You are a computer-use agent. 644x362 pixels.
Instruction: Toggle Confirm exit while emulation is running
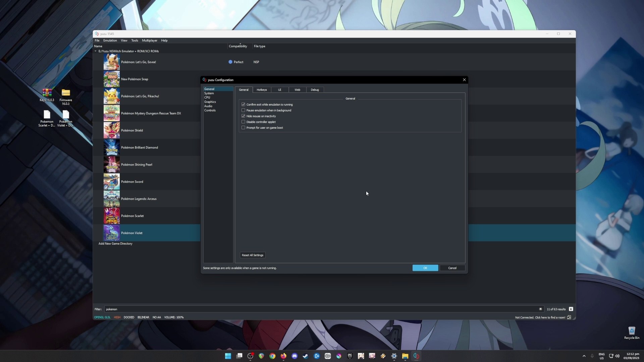tap(243, 104)
